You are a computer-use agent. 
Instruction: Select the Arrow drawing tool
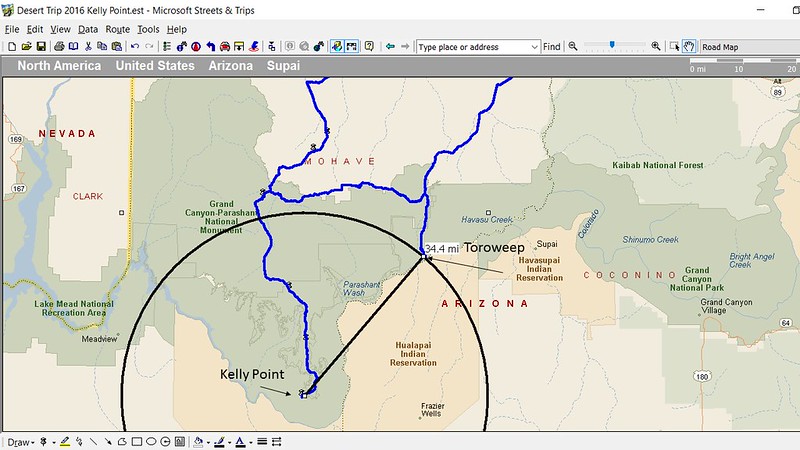(x=108, y=442)
